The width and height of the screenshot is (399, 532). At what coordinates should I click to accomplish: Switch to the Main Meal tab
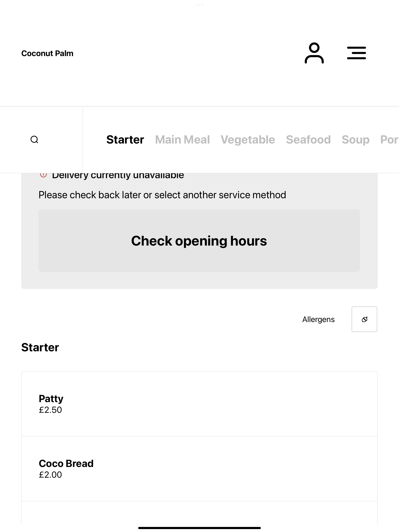click(182, 139)
